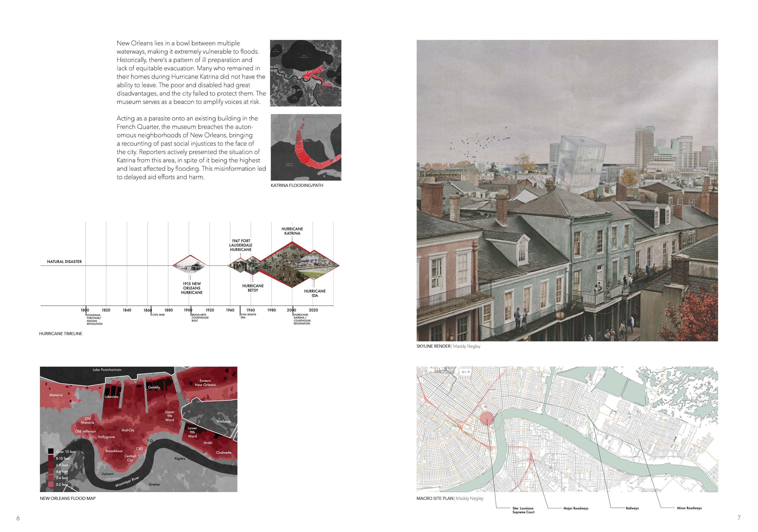Click the Lakeview label on flood map
The height and width of the screenshot is (532, 758).
[x=111, y=397]
